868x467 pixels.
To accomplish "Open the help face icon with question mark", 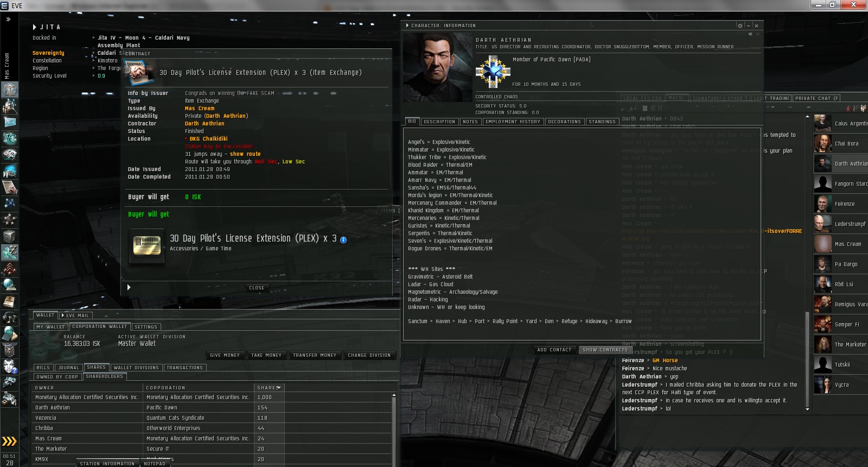I will (10, 366).
